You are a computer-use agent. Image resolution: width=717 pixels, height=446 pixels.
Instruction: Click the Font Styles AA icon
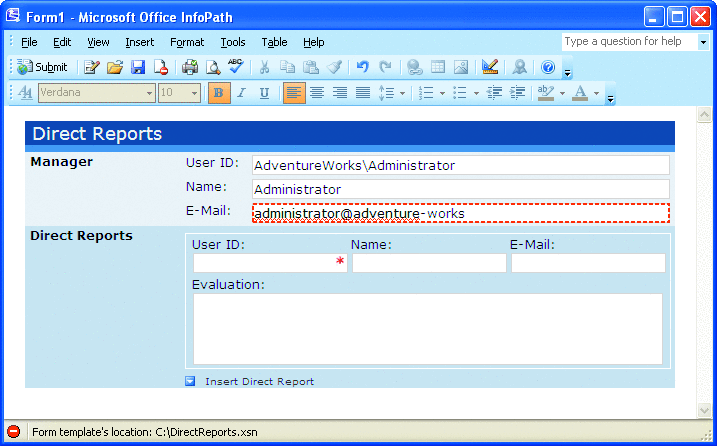click(x=25, y=93)
